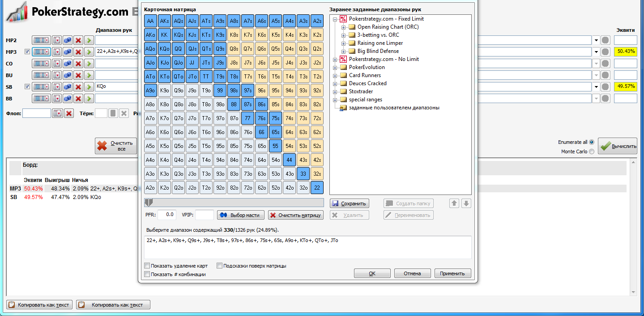Click the OK button
Screen dimensions: 644x316
372,273
